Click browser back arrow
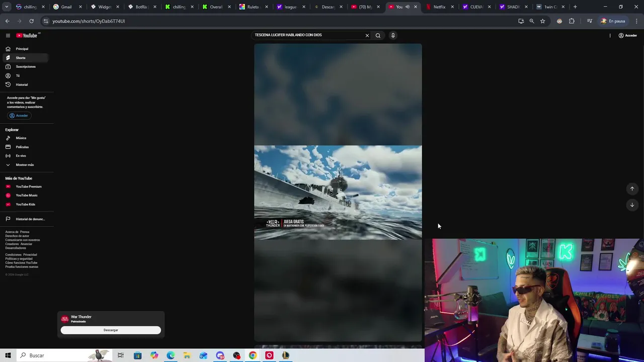 (7, 21)
